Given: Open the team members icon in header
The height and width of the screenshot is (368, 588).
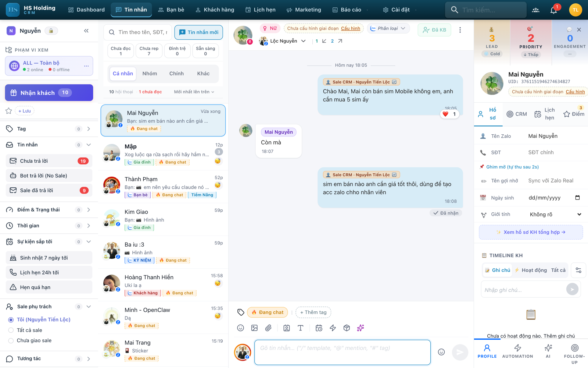Looking at the screenshot, I should (536, 10).
